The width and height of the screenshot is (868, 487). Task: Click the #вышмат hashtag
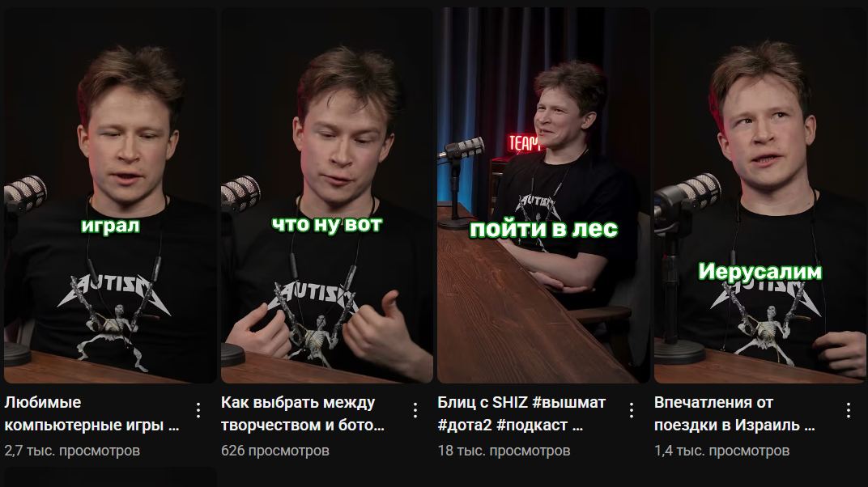tap(569, 402)
